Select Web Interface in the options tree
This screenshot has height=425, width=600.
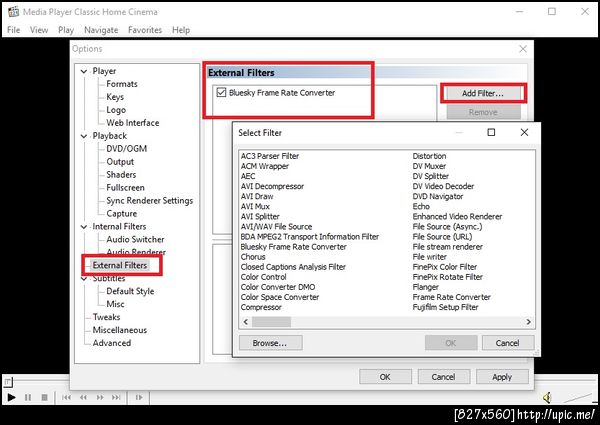[133, 123]
